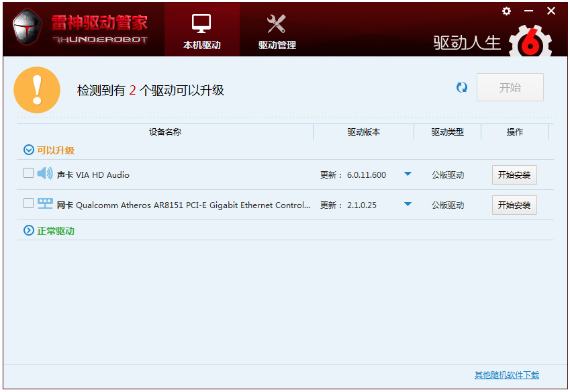
Task: Collapse the 可以升级 section
Action: [x=29, y=150]
